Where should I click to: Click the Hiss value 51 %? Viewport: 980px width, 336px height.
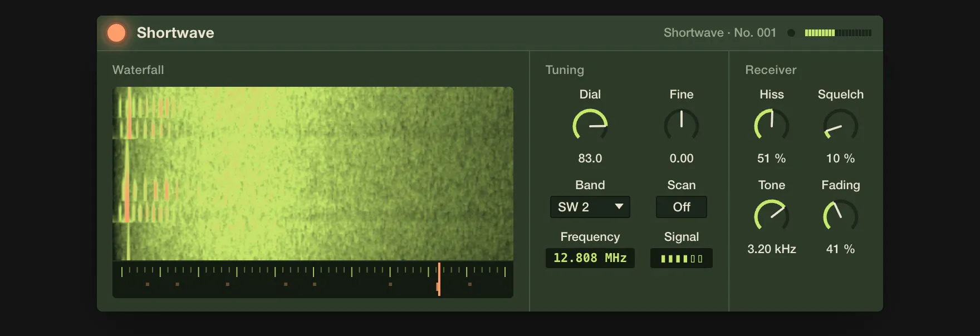(772, 159)
